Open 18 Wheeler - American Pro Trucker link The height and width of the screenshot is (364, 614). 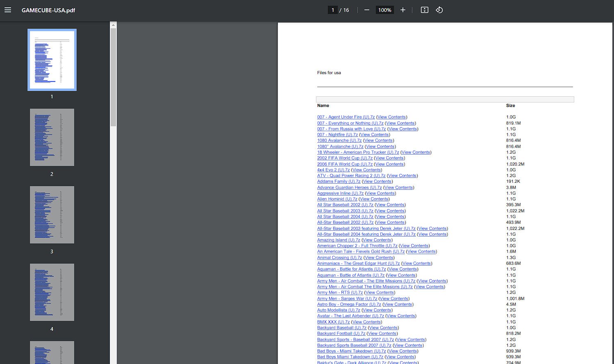click(x=358, y=152)
